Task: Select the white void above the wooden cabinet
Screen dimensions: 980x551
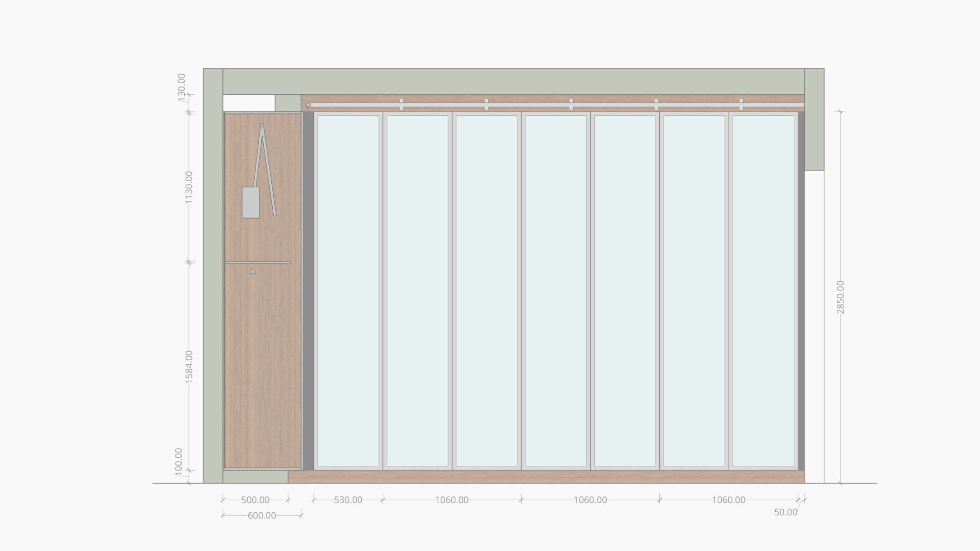Action: (x=248, y=103)
